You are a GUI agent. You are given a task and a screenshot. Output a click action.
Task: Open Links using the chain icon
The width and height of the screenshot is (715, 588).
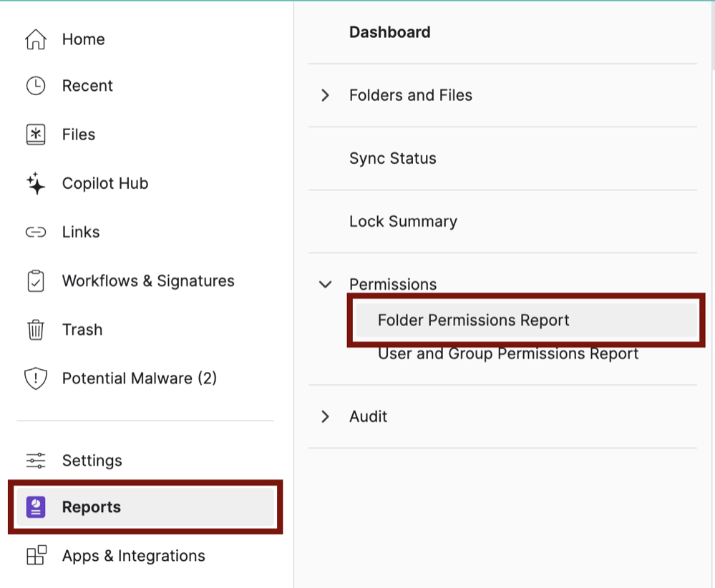click(34, 232)
